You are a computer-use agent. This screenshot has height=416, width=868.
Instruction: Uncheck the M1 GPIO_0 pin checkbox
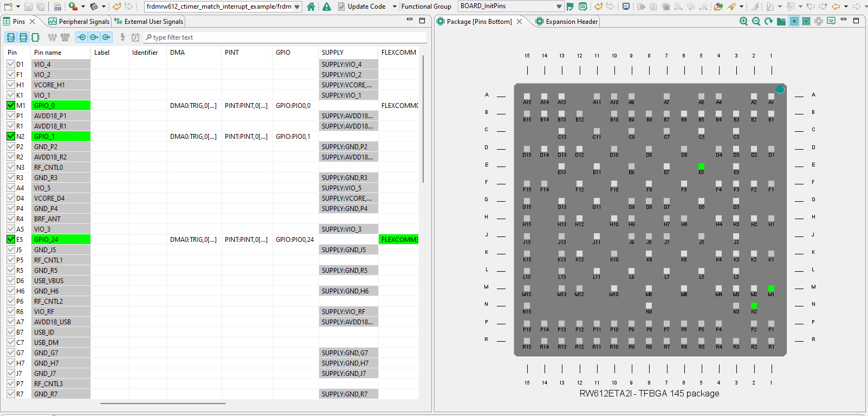11,105
